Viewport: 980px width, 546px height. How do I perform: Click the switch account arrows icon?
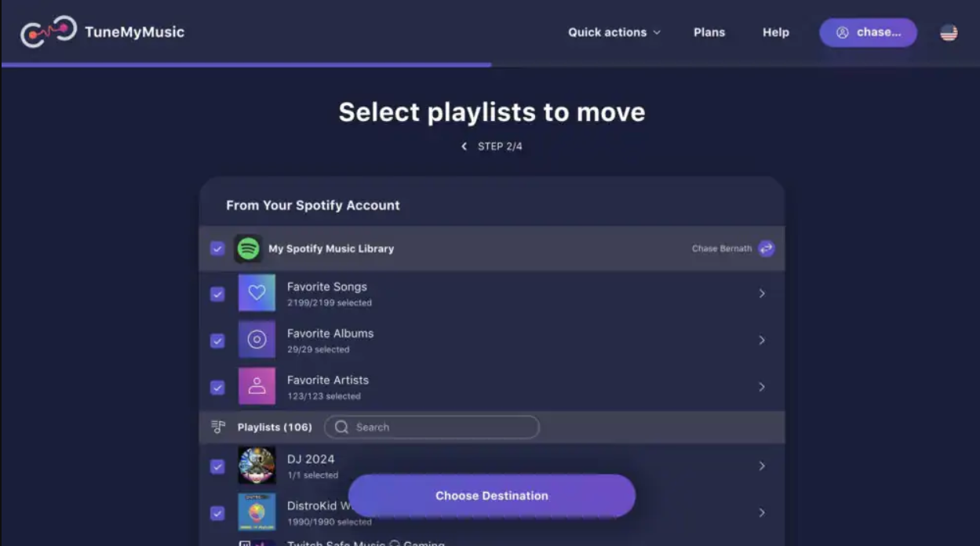click(767, 249)
